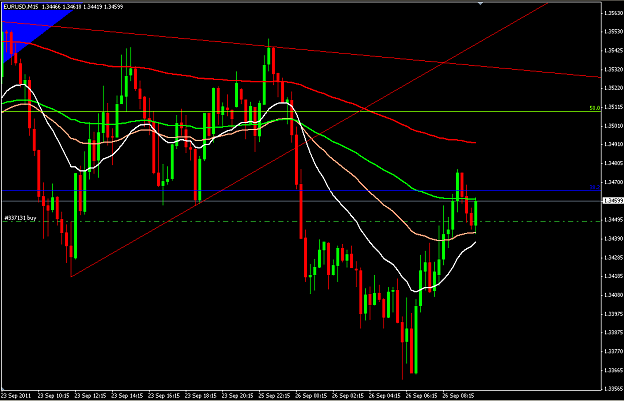The width and height of the screenshot is (625, 401).
Task: Click the 26 Sep 06:15 time label
Action: (421, 396)
